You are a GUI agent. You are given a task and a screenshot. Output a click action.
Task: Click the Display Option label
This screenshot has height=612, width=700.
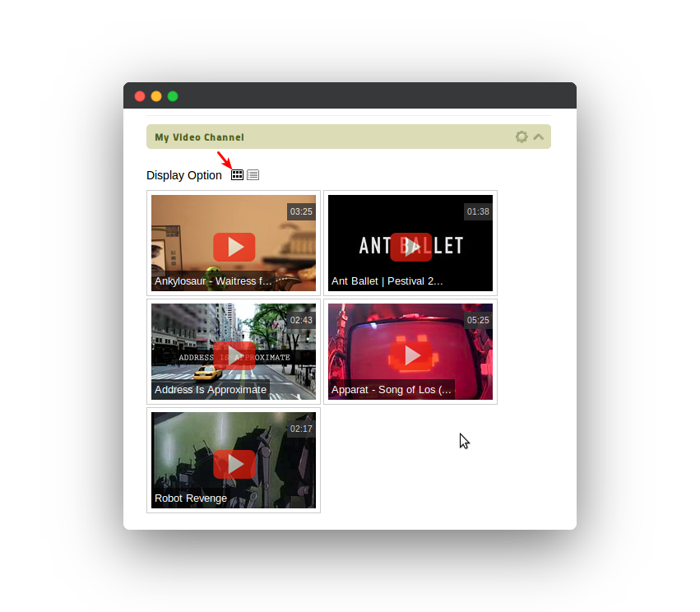point(184,175)
